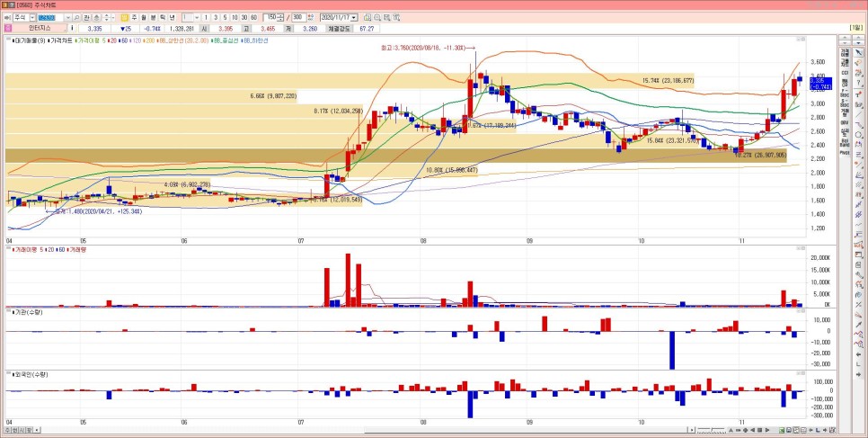The width and height of the screenshot is (868, 438).
Task: Click the link arrow icon before 주식 dropdown
Action: click(x=7, y=17)
